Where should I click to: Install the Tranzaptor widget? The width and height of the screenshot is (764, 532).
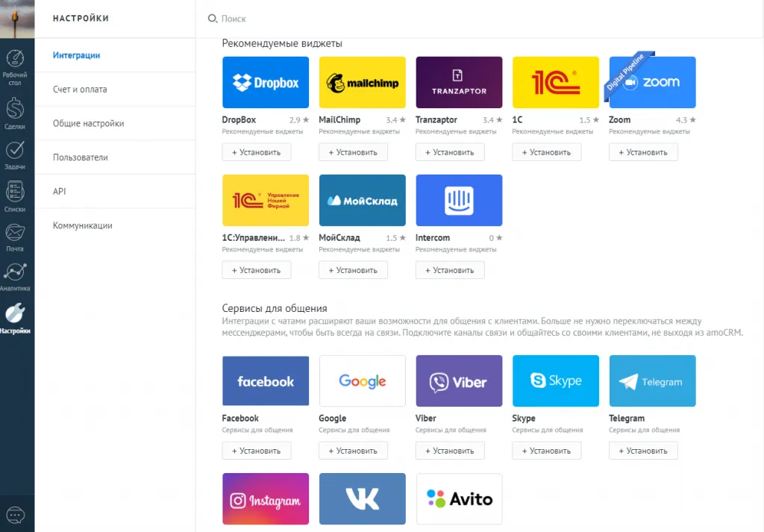click(x=450, y=152)
